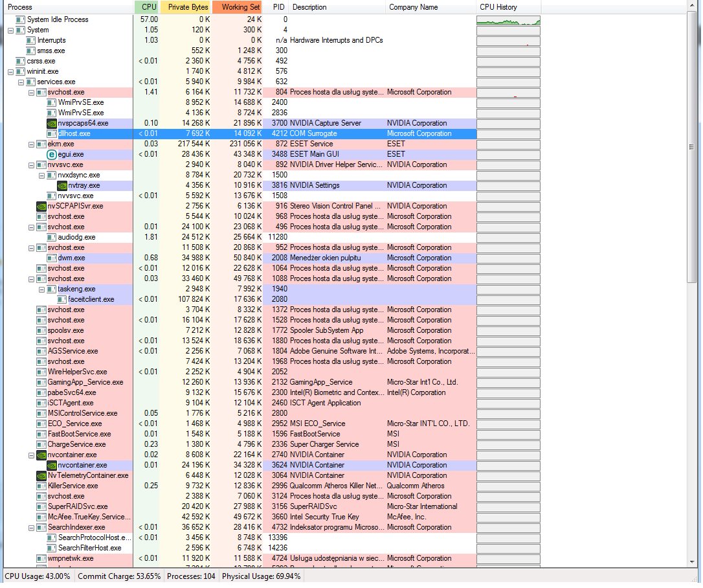The height and width of the screenshot is (588, 703).
Task: Sort by Private Bytes column header
Action: click(186, 7)
